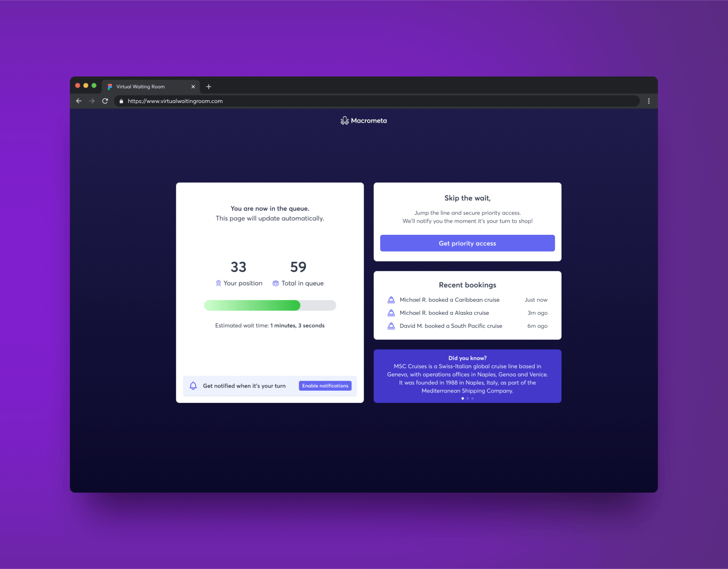
Task: Open the browser three-dot menu
Action: (649, 101)
